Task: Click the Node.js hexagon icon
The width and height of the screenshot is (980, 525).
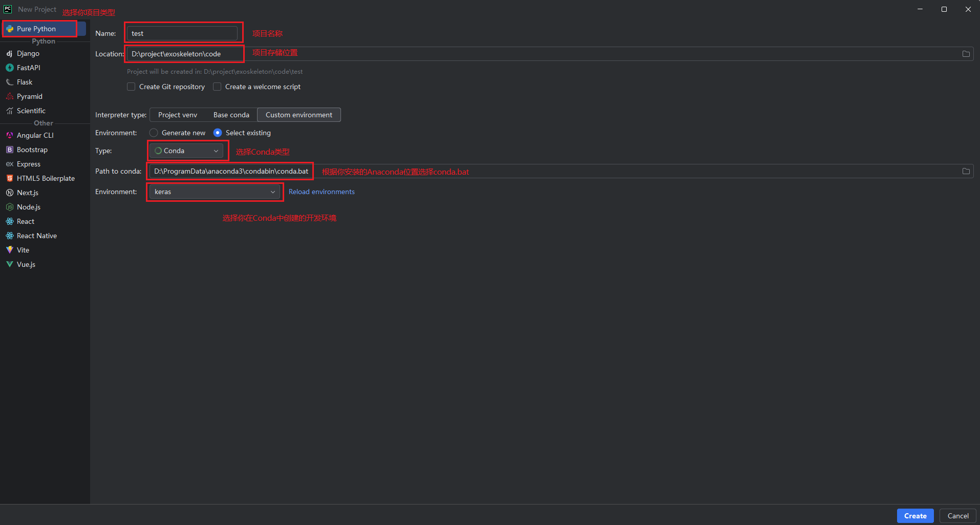Action: pos(10,207)
